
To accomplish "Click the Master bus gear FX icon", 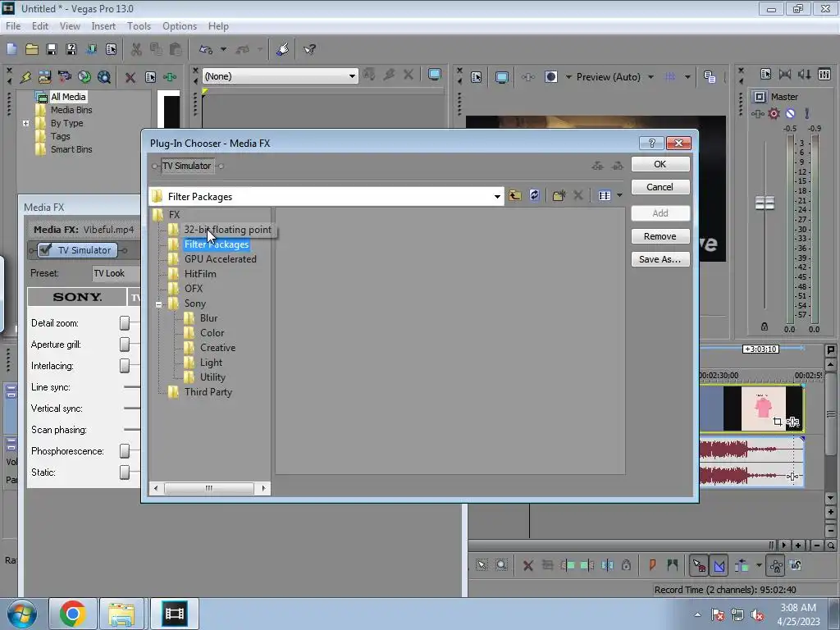I will (x=774, y=113).
